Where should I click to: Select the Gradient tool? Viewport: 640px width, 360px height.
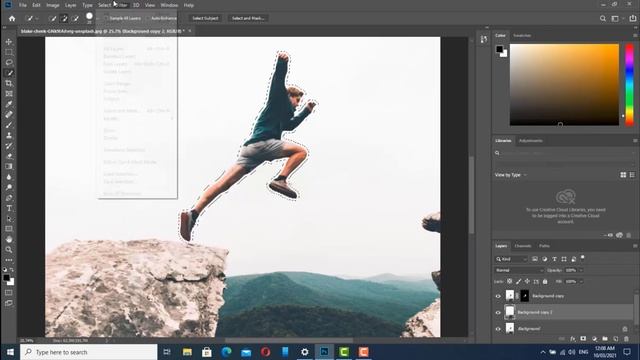coord(9,167)
